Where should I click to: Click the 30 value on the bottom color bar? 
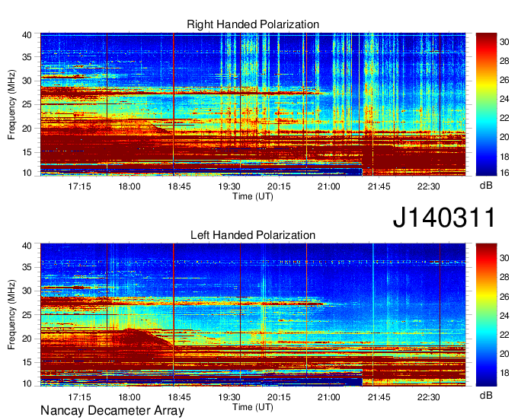(504, 258)
